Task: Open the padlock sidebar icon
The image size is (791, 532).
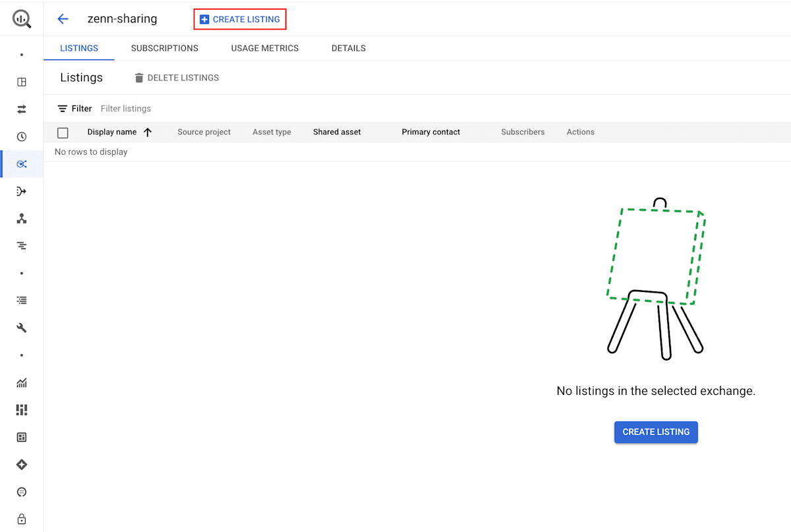Action: [22, 519]
